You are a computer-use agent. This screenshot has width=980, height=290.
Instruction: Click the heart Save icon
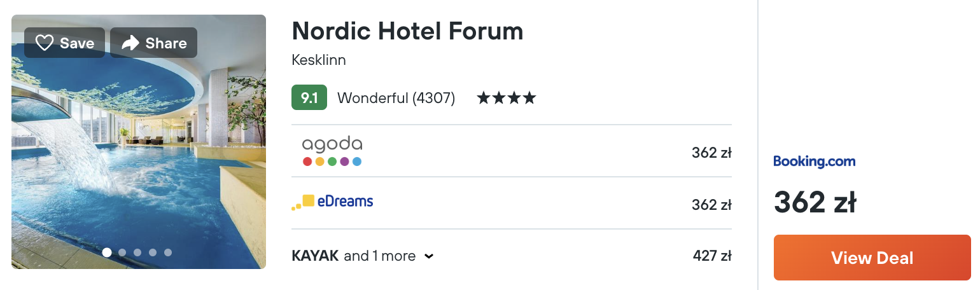(x=44, y=43)
